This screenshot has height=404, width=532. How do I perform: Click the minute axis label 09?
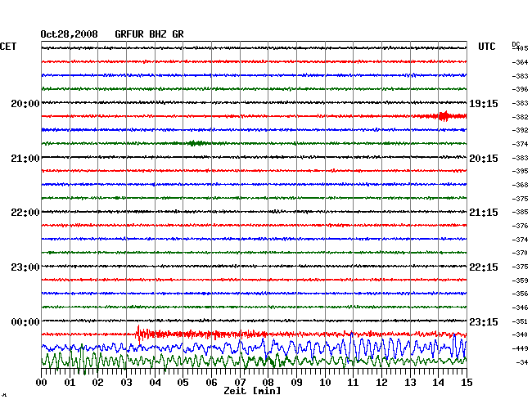296,383
